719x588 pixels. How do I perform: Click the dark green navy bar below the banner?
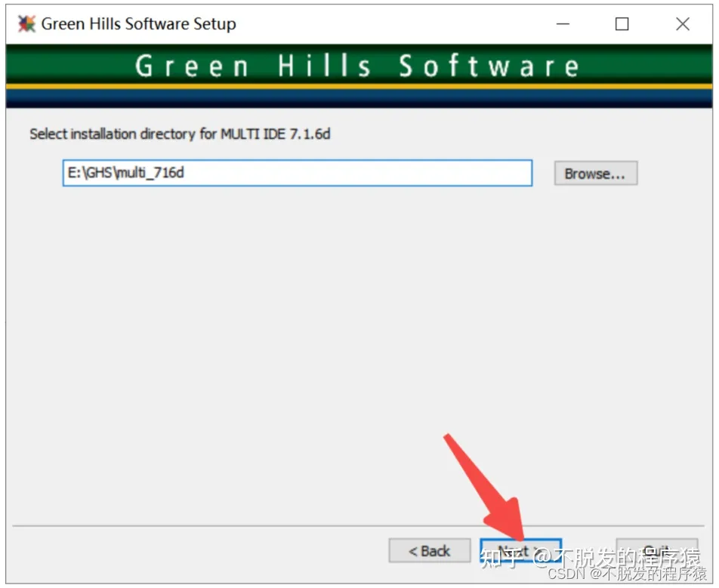pos(359,100)
